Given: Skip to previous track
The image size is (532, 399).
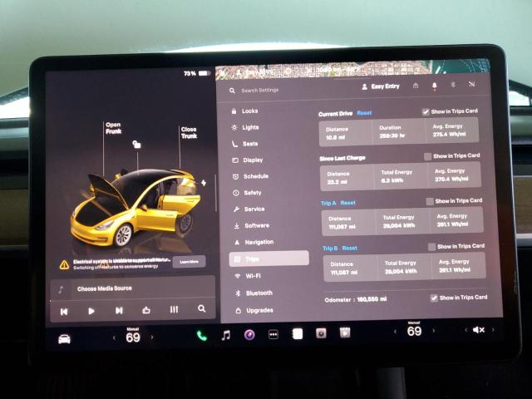Looking at the screenshot, I should (x=64, y=312).
